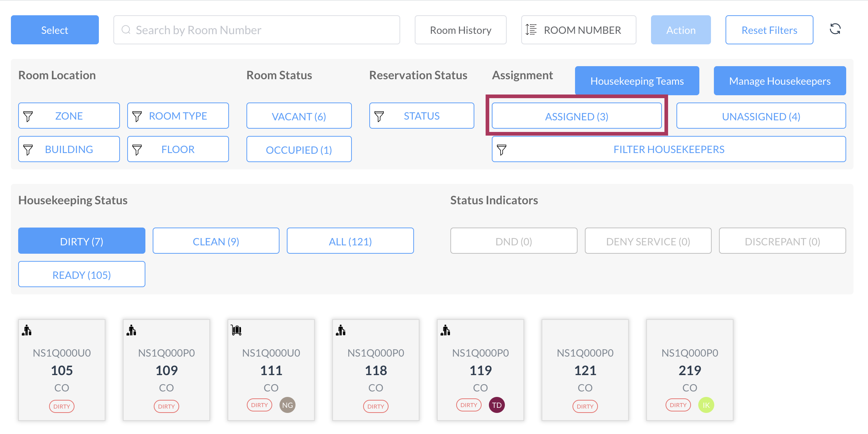Toggle the DIRTY (7) housekeeping filter
This screenshot has height=434, width=868.
[x=82, y=241]
